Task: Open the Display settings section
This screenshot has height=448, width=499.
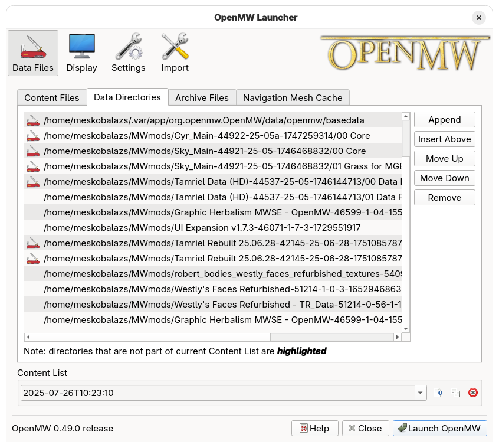Action: 81,53
